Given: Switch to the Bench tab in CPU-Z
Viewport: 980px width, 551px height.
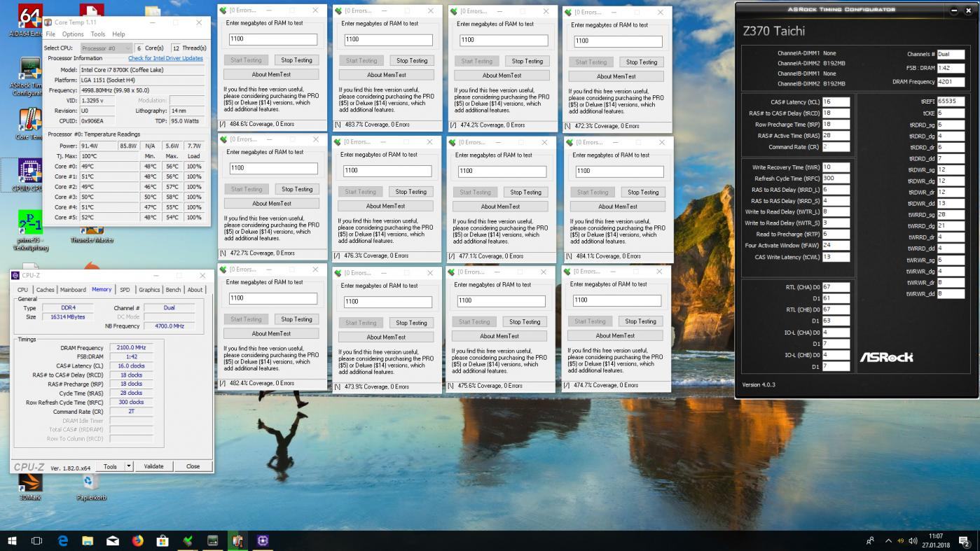Looking at the screenshot, I should [x=173, y=289].
